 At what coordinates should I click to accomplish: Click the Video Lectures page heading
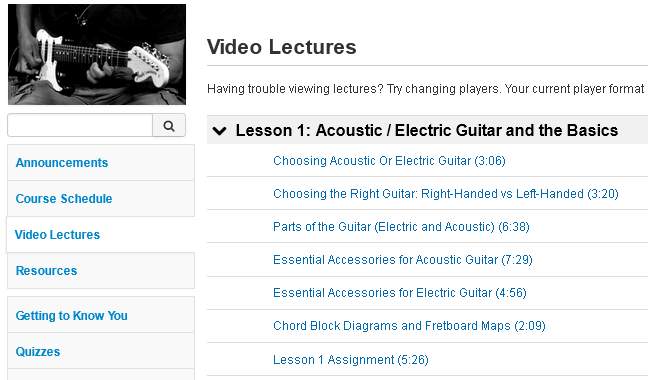coord(281,47)
